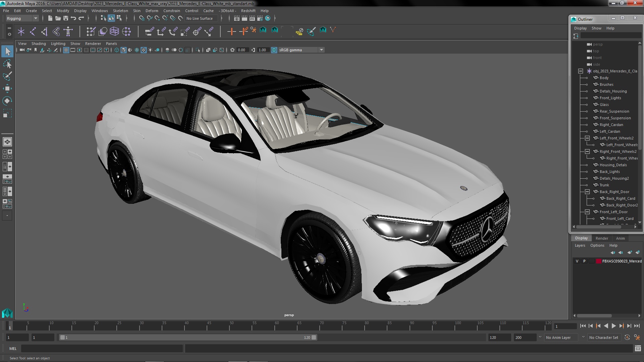Click the IPR render icon
Viewport: 644px width, 362px height.
click(252, 18)
